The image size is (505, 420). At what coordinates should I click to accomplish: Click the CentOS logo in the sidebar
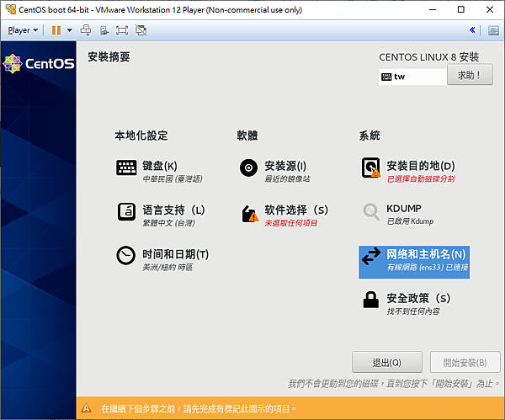39,63
